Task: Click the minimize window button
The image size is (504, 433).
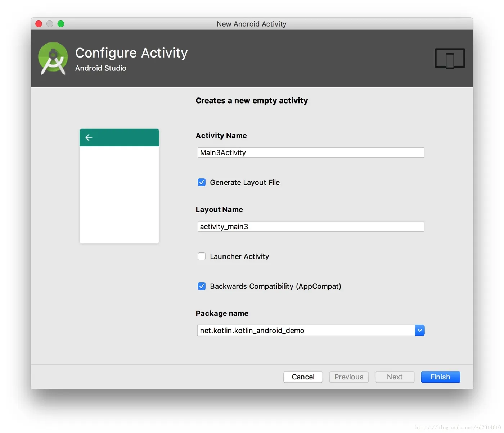Action: [50, 24]
